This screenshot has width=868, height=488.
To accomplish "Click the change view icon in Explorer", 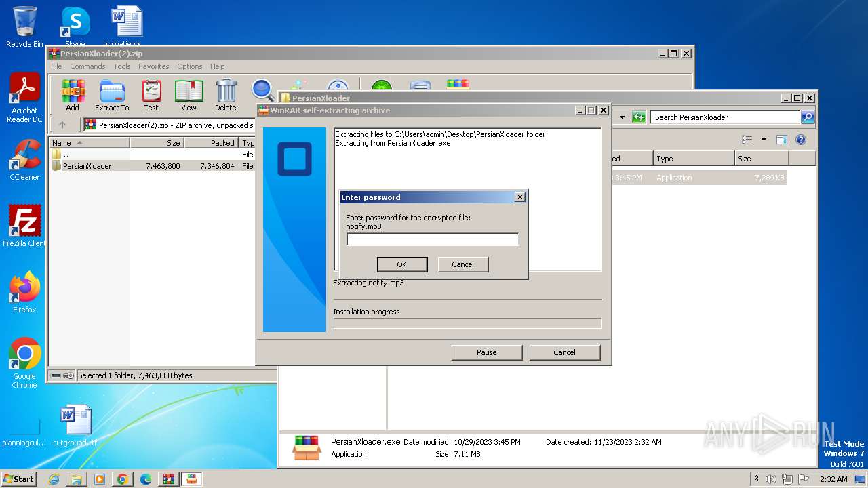I will [747, 140].
